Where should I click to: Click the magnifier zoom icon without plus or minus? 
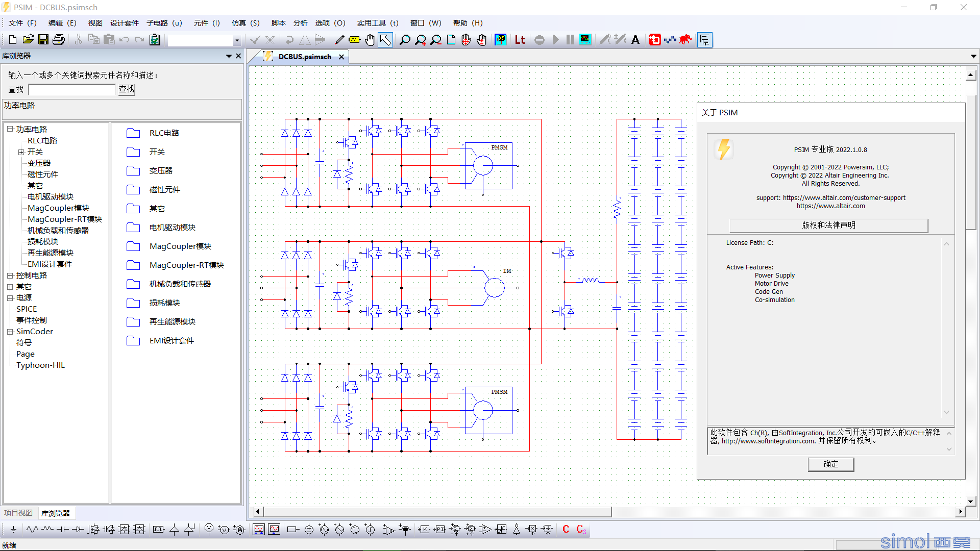click(x=405, y=40)
